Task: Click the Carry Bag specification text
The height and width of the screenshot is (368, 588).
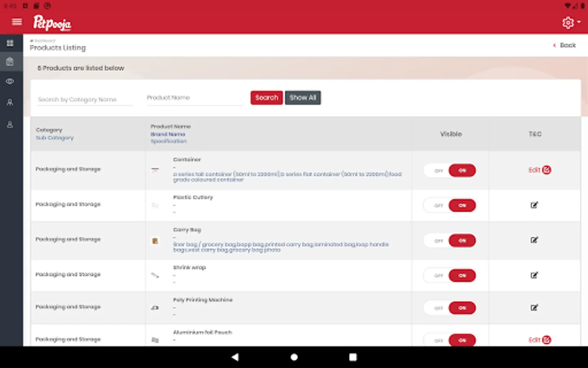Action: click(x=281, y=247)
